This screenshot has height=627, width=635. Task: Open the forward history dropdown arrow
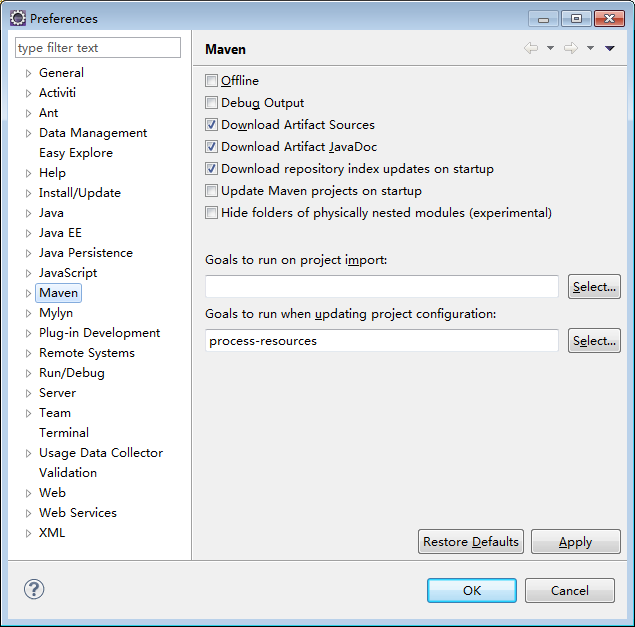(590, 48)
